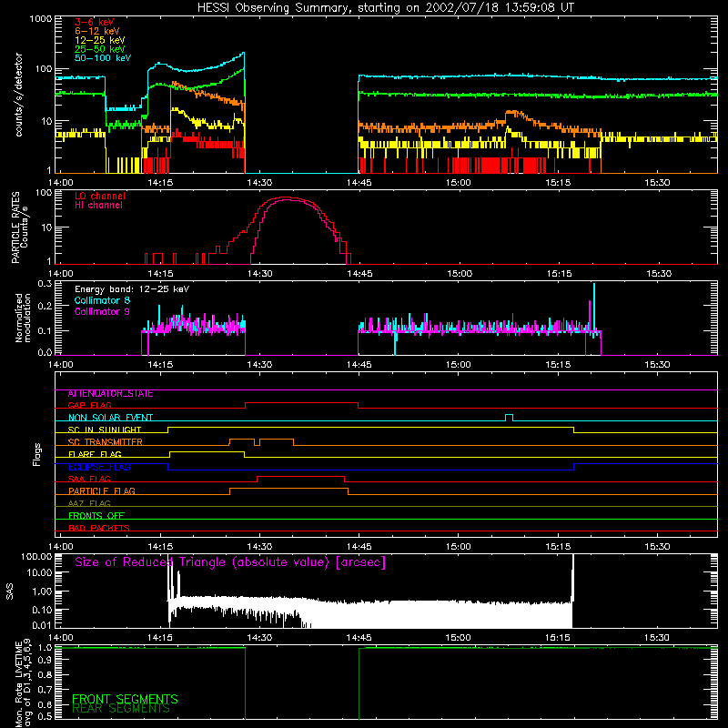Viewport: 728px width, 728px height.
Task: Click the SAA_FLAG label
Action: (89, 480)
